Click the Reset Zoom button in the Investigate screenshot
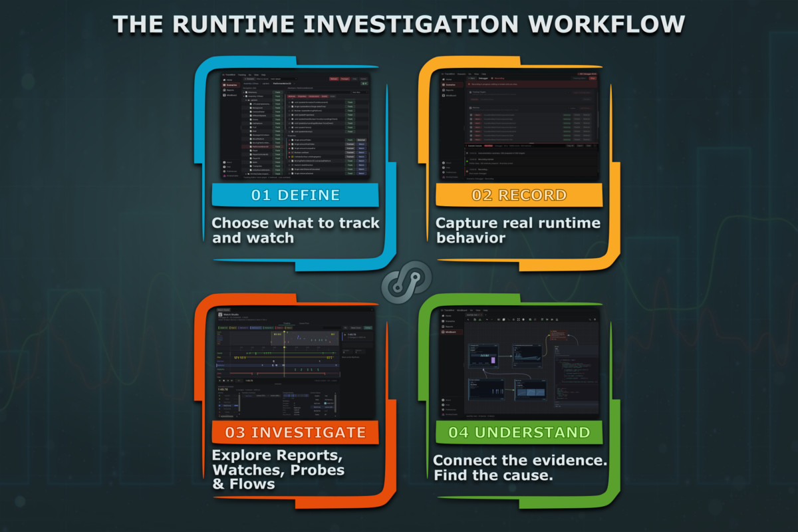 pos(356,328)
